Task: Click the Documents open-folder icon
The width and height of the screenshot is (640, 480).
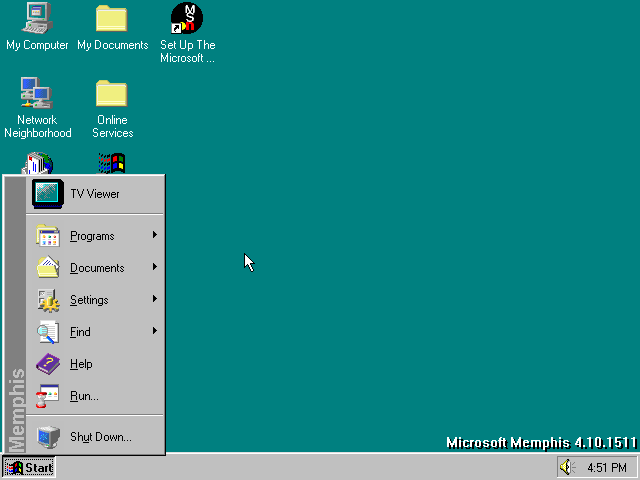Action: (x=48, y=267)
